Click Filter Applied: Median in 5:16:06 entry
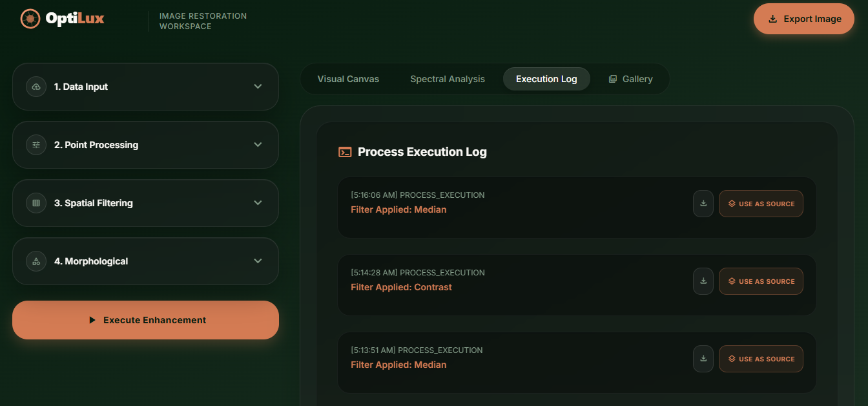The height and width of the screenshot is (406, 868). [398, 209]
